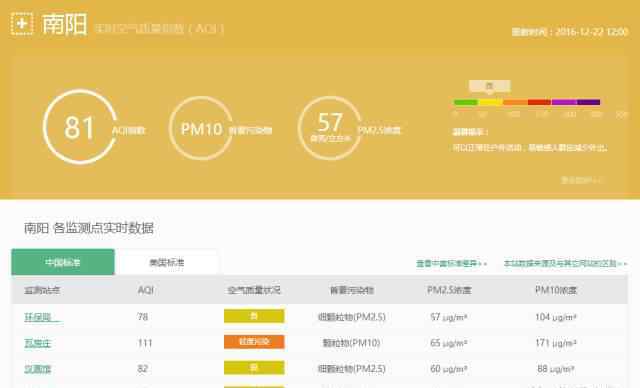640x388 pixels.
Task: Click the 南阳 各监测点实时数据 heading
Action: coord(89,228)
